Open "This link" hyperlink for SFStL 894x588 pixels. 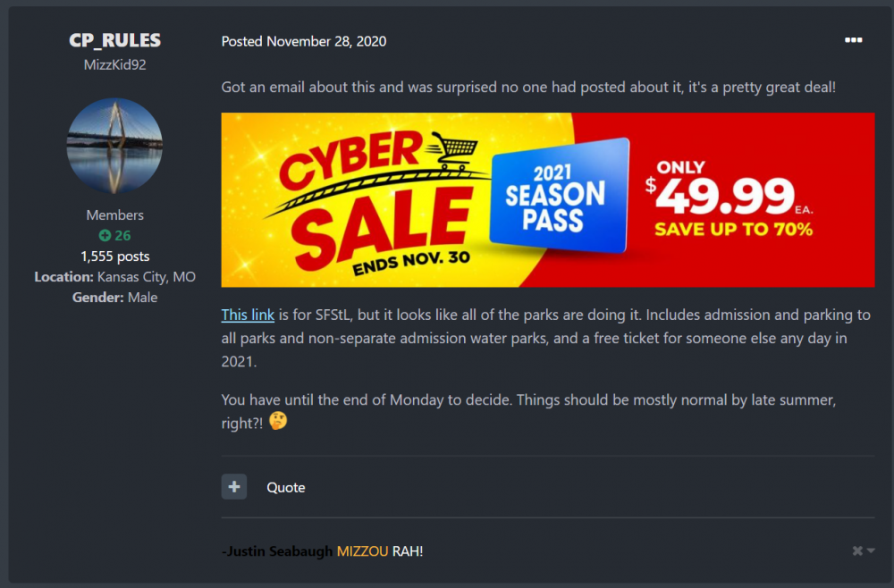[248, 315]
